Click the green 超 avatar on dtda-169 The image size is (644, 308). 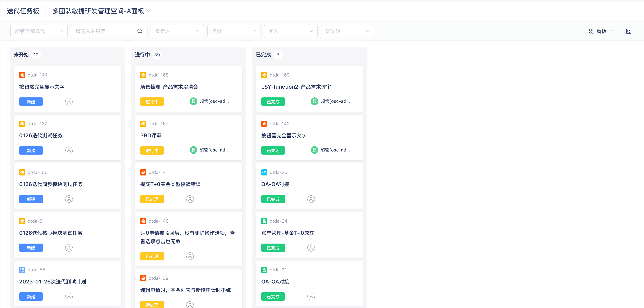314,101
